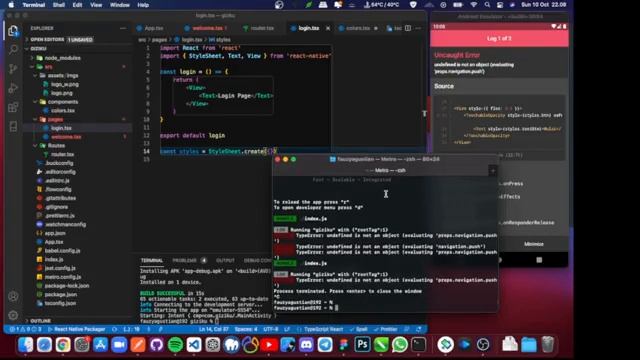
Task: Open the editor More Actions ellipsis
Action: point(418,28)
